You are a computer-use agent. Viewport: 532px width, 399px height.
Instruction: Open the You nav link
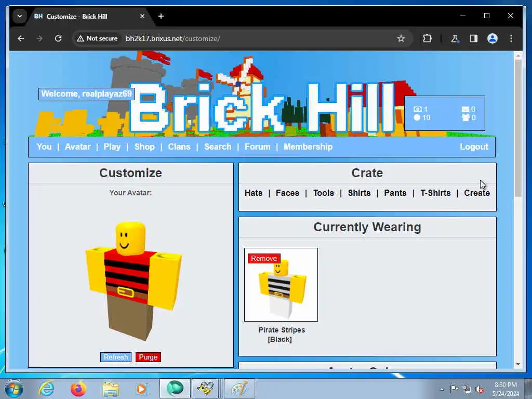click(44, 147)
